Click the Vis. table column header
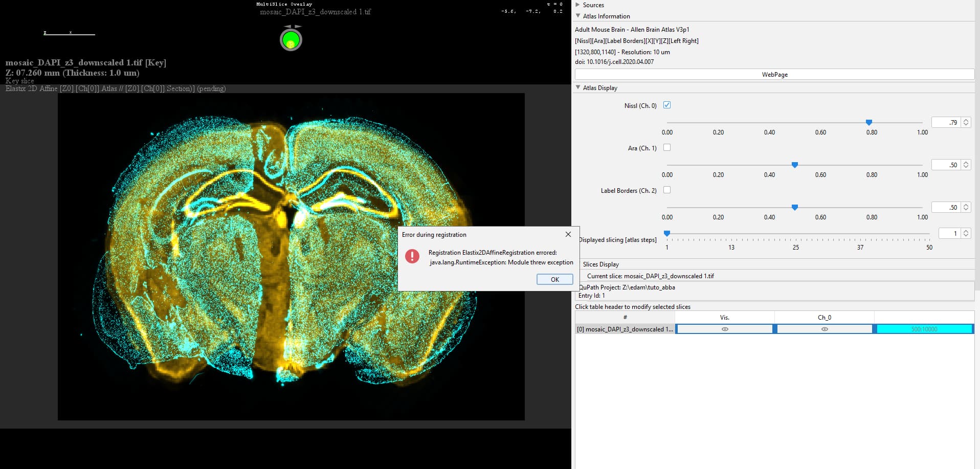Viewport: 980px width, 469px height. pyautogui.click(x=724, y=317)
